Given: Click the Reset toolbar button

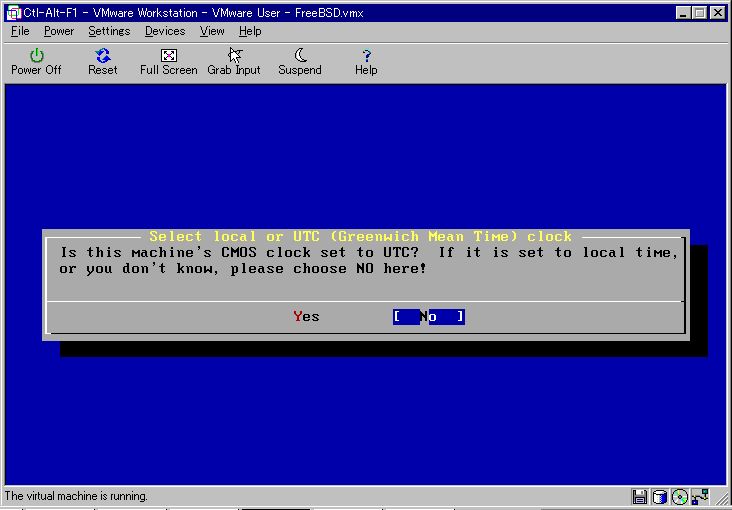Looking at the screenshot, I should point(103,62).
